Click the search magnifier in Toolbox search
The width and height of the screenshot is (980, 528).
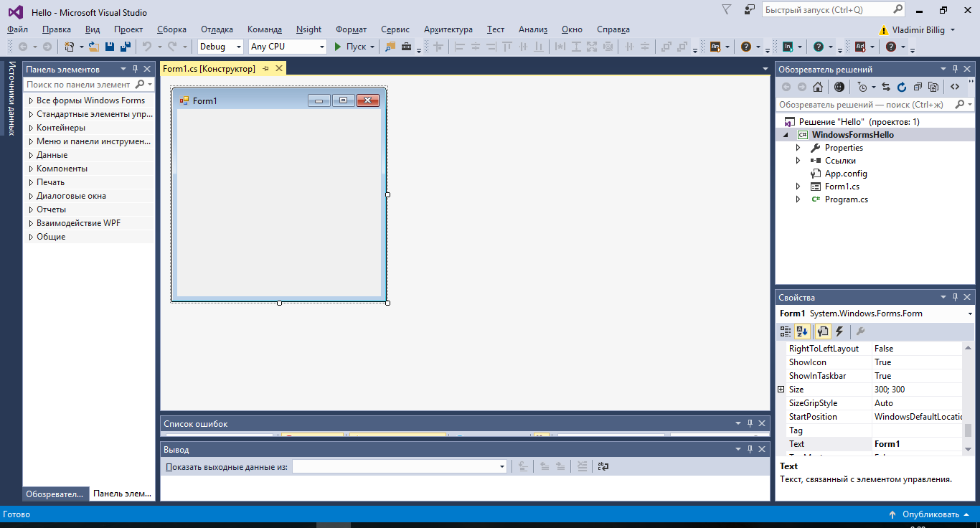(x=139, y=84)
